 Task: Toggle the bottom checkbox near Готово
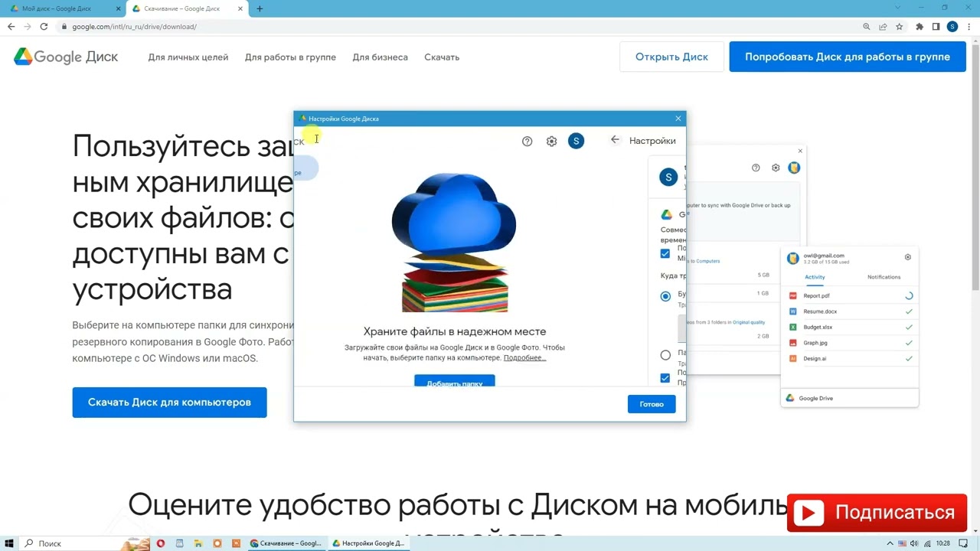[x=665, y=378]
